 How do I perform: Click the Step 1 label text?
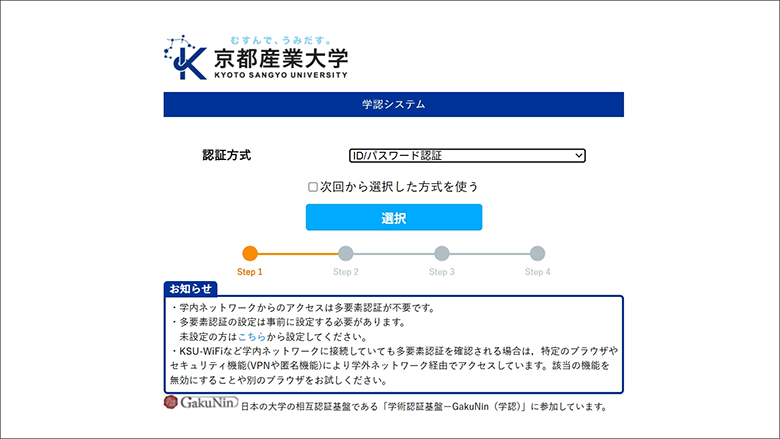pos(250,272)
